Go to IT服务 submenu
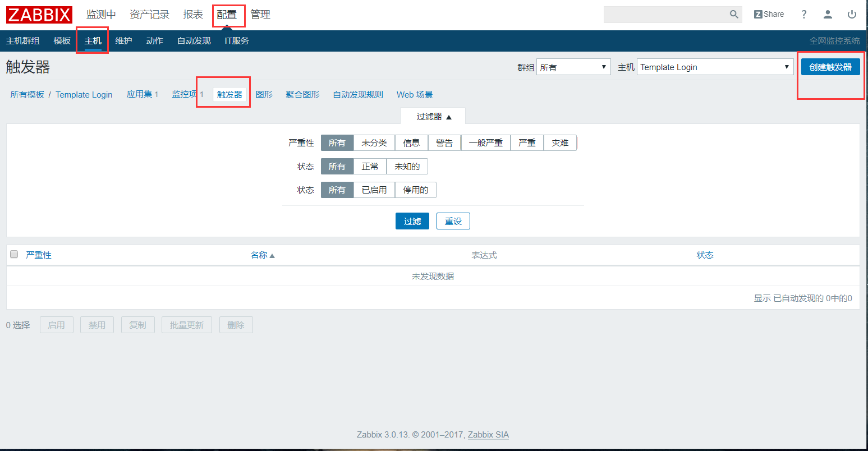868x451 pixels. click(x=237, y=41)
